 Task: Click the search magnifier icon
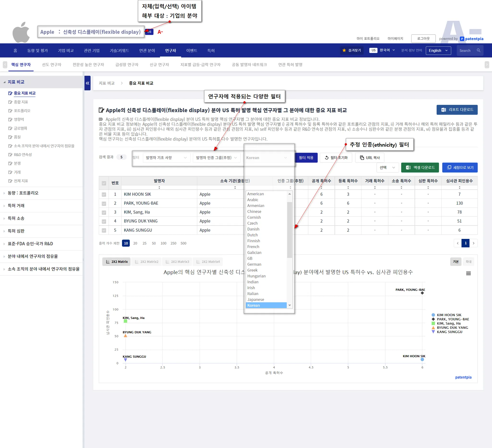(478, 50)
